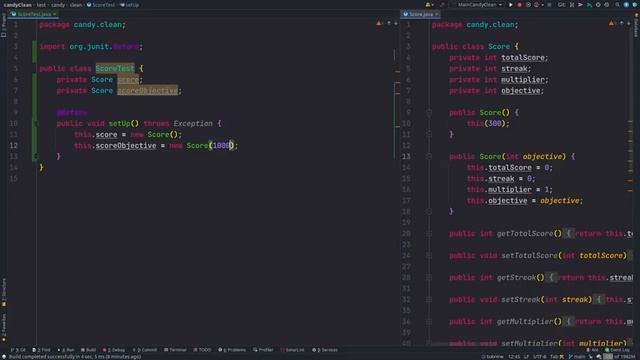The width and height of the screenshot is (640, 360).
Task: Close the ScoreTest.java tab
Action: (54, 14)
